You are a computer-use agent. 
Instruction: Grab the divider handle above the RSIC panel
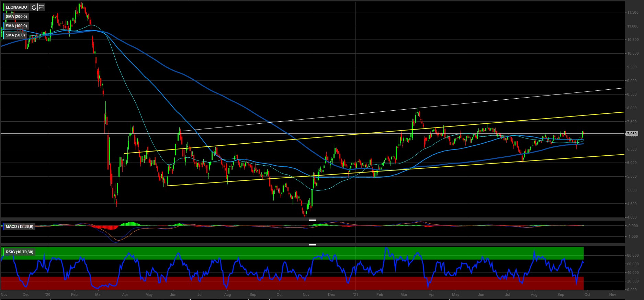(313, 245)
